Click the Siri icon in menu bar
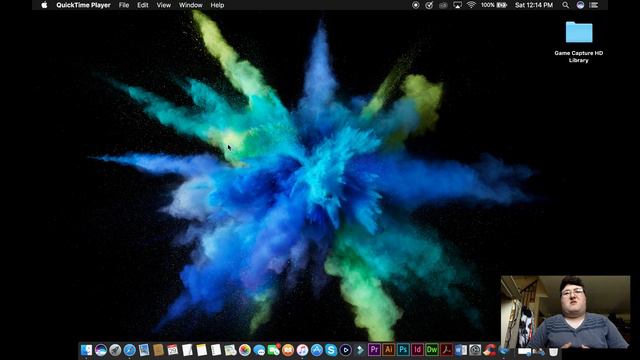The width and height of the screenshot is (640, 360). click(x=580, y=5)
